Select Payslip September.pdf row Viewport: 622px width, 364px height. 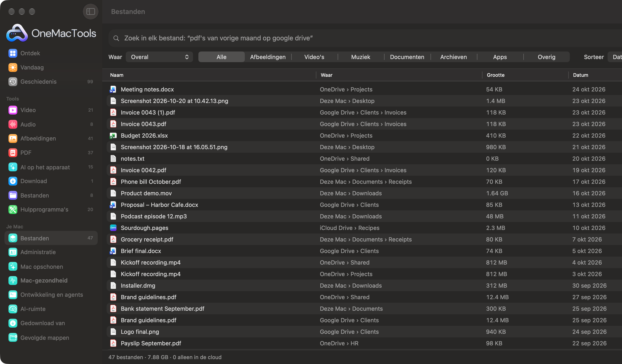point(364,343)
